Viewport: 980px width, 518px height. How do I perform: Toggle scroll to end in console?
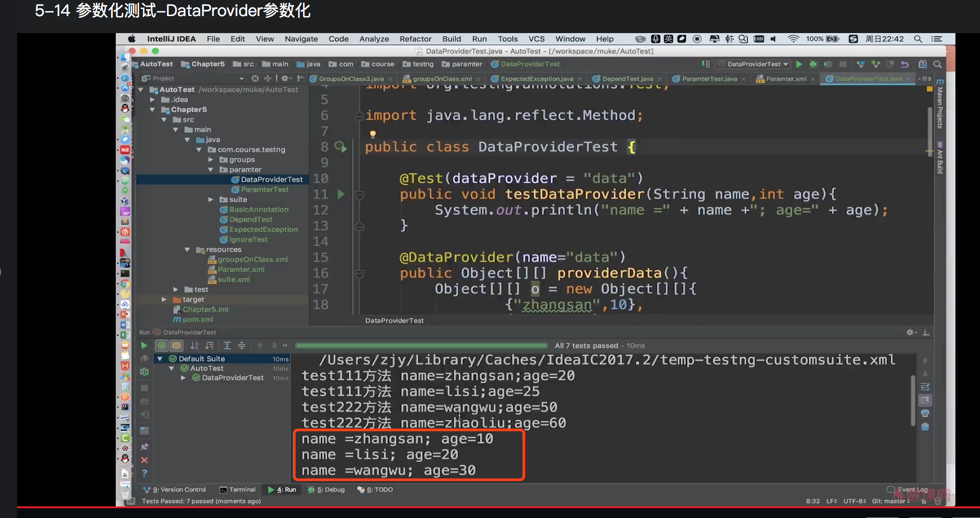[x=925, y=400]
